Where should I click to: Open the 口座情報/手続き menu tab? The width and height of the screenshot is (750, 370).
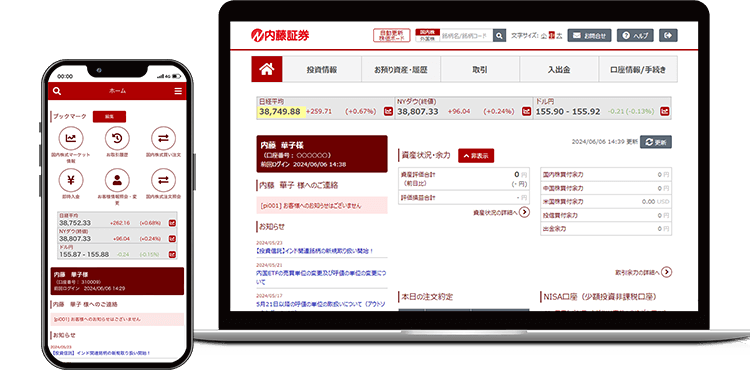[638, 69]
